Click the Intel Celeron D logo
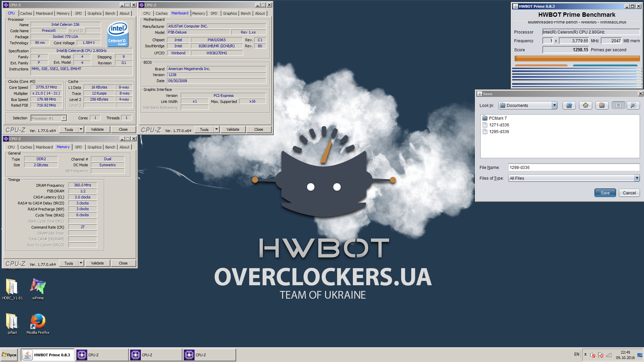Screen dimensions: 644x362 click(x=118, y=34)
